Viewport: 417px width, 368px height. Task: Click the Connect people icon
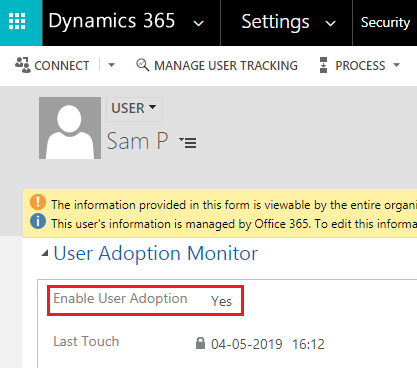23,65
